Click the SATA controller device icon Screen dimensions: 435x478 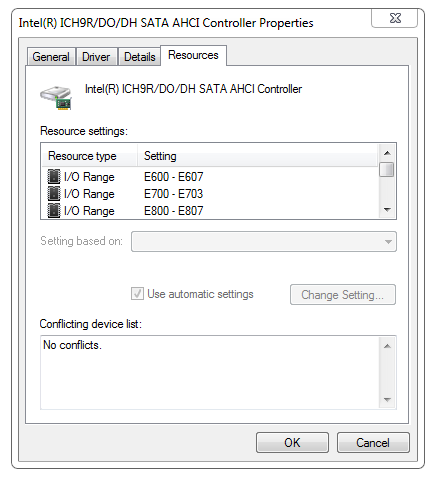(x=56, y=98)
